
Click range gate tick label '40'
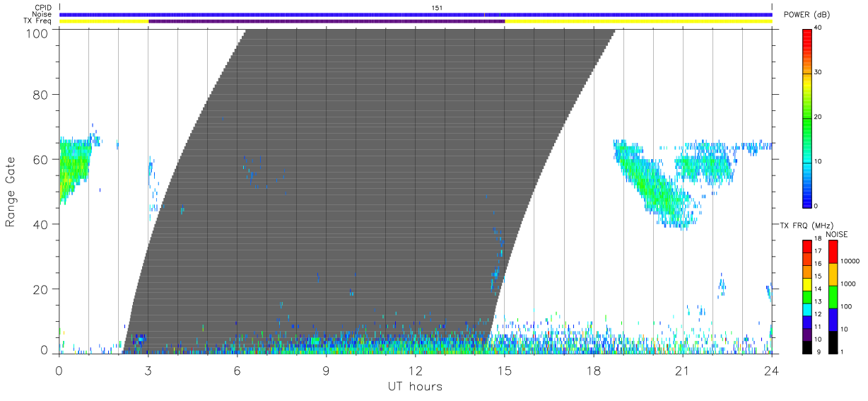[41, 224]
